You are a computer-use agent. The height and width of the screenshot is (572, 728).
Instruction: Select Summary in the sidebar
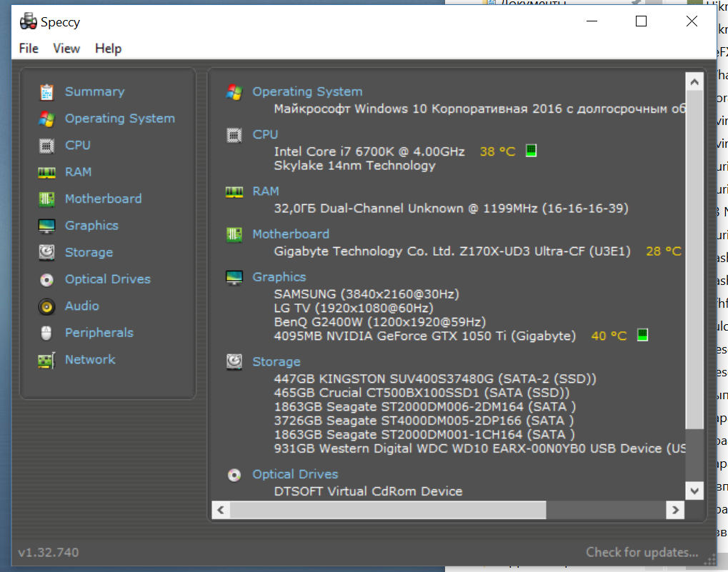(95, 91)
